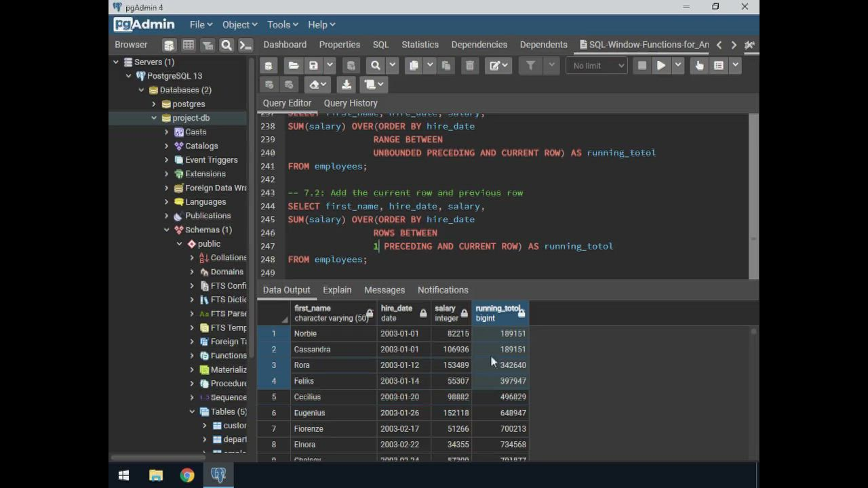This screenshot has height=488, width=868.
Task: Click the Explain query hand icon
Action: (699, 66)
